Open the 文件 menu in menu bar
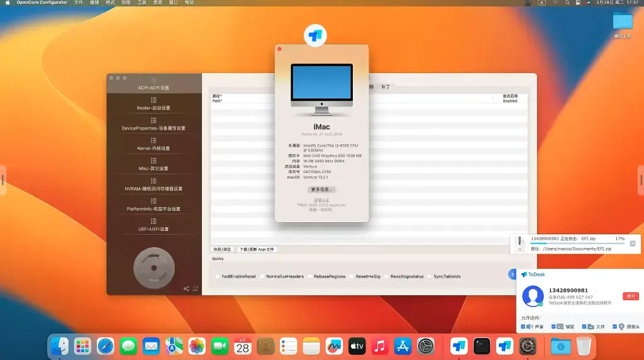Screen dimensions: 644x360 coord(79,3)
